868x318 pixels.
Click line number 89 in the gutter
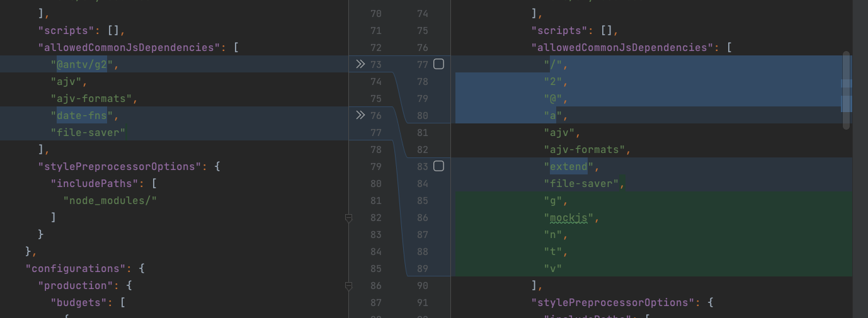click(422, 268)
